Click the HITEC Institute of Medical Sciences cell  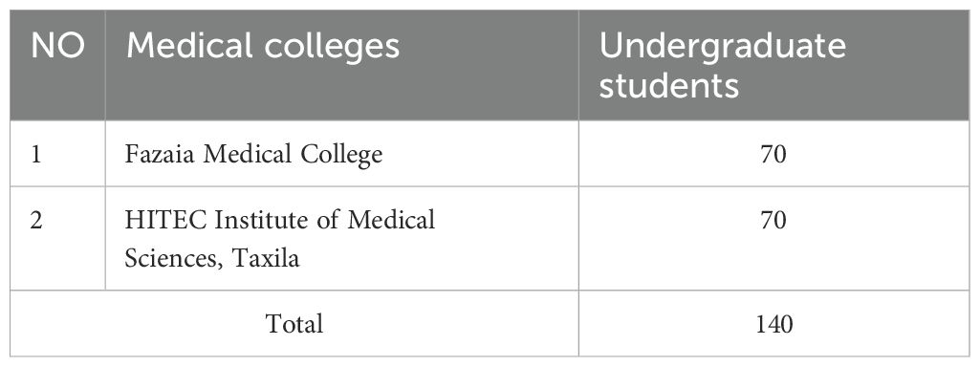[x=342, y=238]
